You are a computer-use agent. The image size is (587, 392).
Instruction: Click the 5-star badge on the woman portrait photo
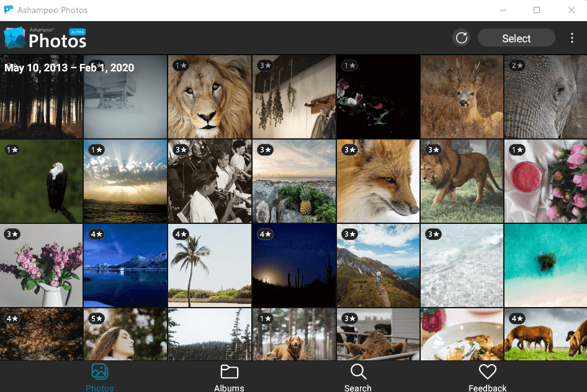point(96,319)
